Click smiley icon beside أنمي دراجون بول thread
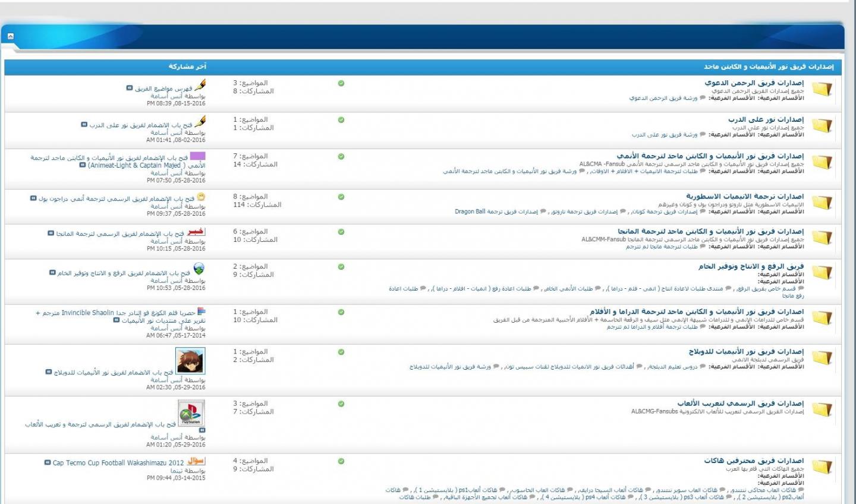The width and height of the screenshot is (856, 504). [x=201, y=197]
